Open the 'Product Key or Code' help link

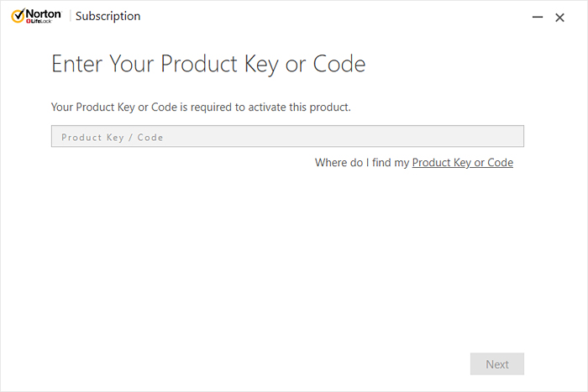click(x=462, y=163)
